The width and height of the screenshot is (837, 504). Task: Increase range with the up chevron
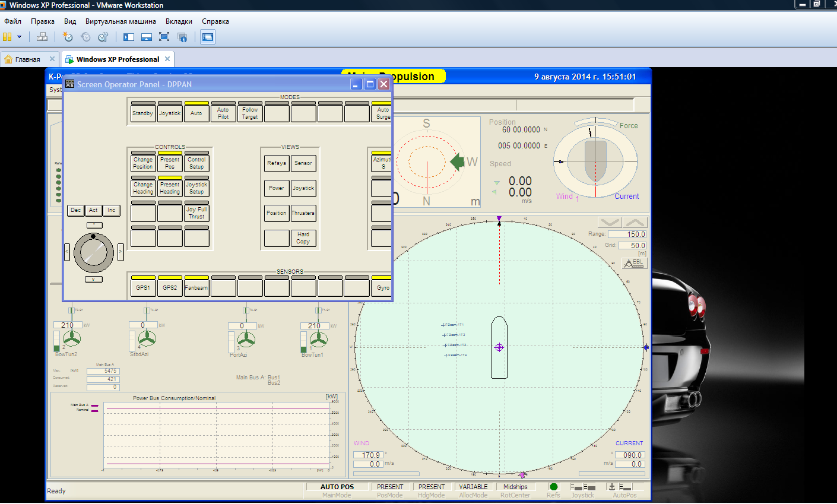(635, 223)
